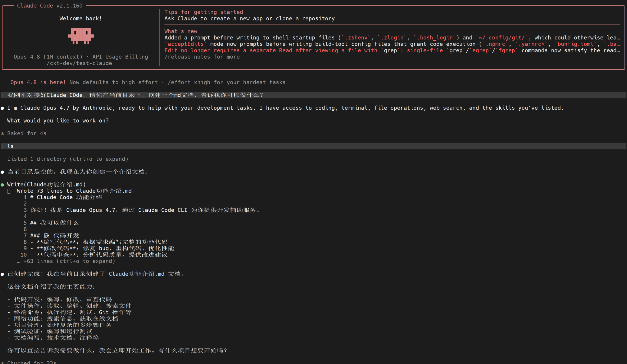Click the '网络功能: 搜索信息' item
627x364 pixels.
point(63,318)
